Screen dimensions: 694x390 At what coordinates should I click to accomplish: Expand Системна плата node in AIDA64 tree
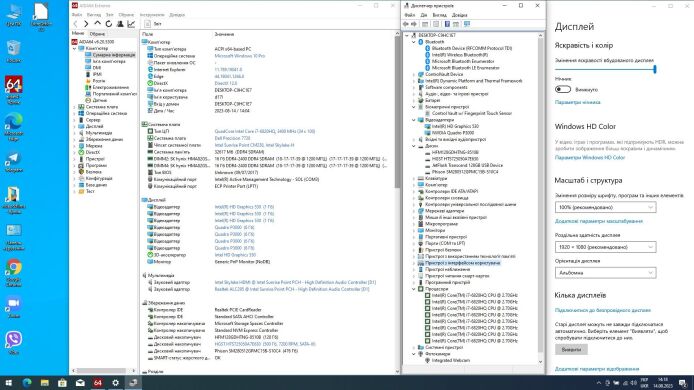coord(74,107)
